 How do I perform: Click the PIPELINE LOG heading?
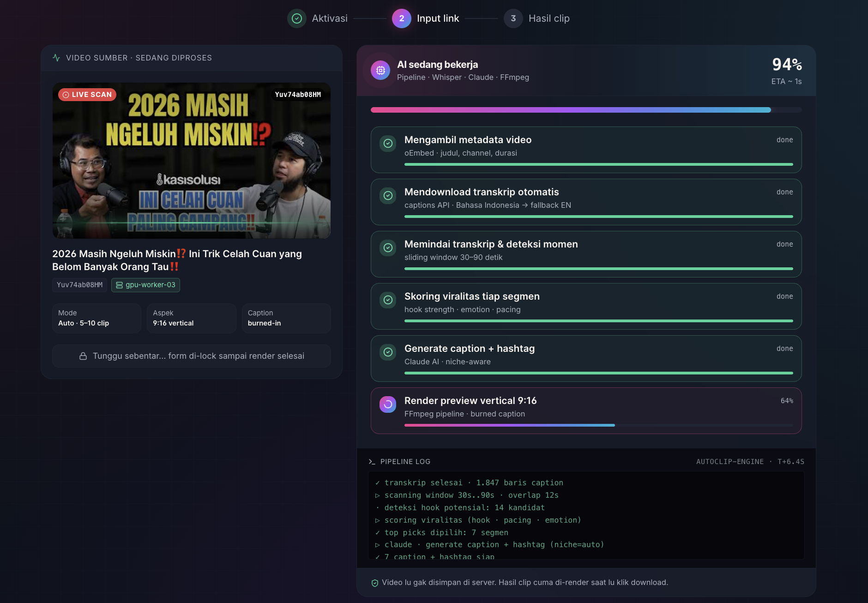(405, 462)
